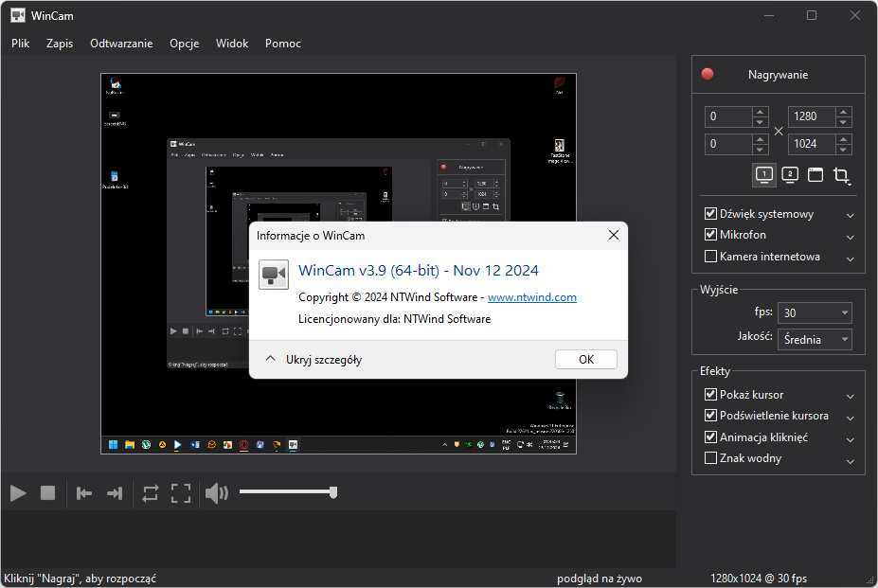Click the 'Kliknij "Nagraj", aby rozpocząć' status message

pos(81,579)
